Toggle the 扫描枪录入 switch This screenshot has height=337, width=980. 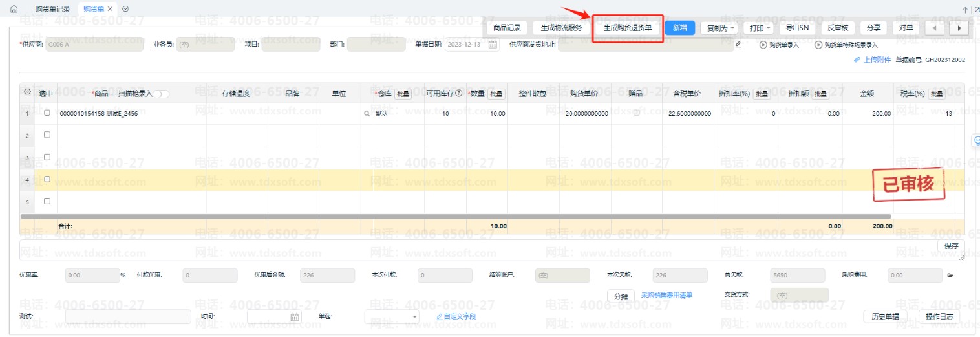tap(161, 94)
